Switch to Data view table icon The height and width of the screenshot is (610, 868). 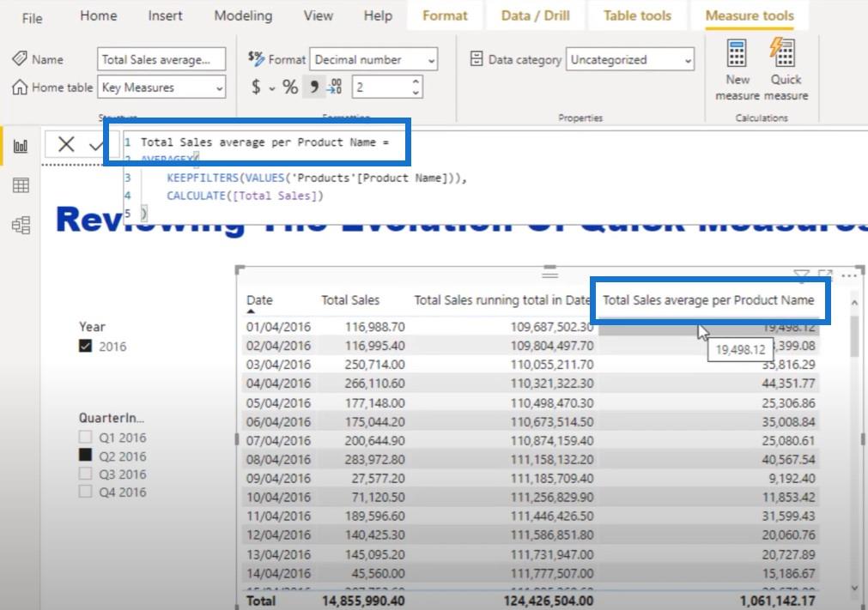point(21,185)
